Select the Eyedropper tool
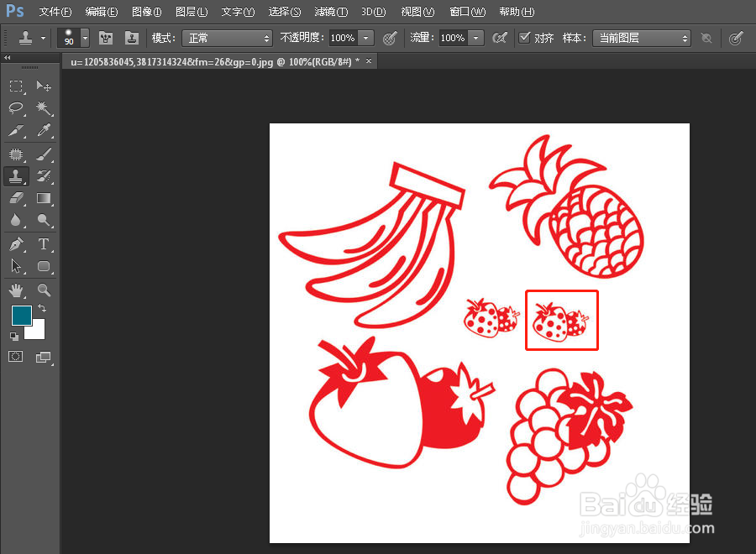This screenshot has width=756, height=554. click(44, 130)
